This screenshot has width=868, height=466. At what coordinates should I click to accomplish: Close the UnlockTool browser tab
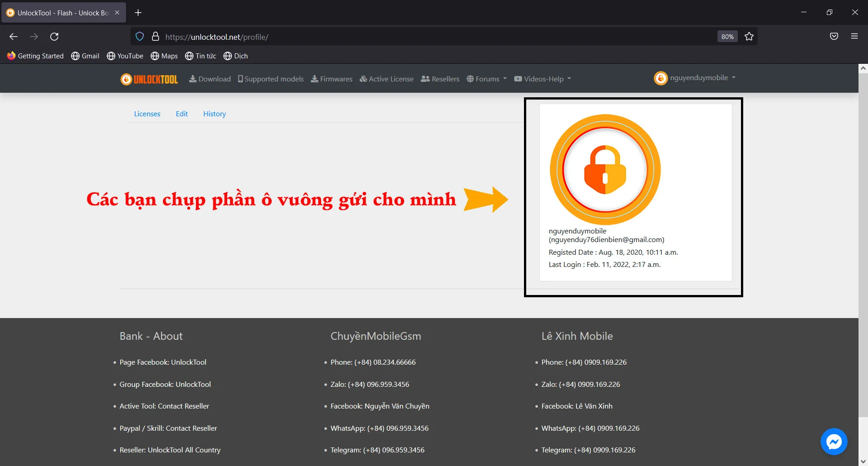117,13
